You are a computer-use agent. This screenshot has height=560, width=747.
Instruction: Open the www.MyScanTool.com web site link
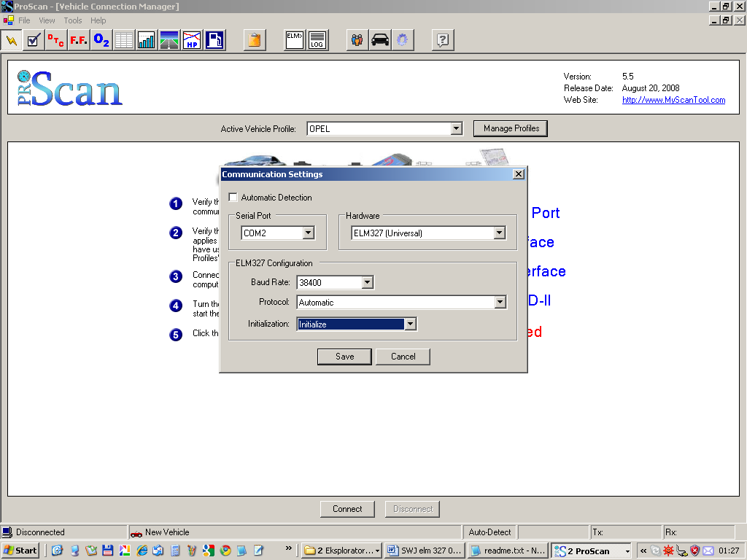click(673, 100)
